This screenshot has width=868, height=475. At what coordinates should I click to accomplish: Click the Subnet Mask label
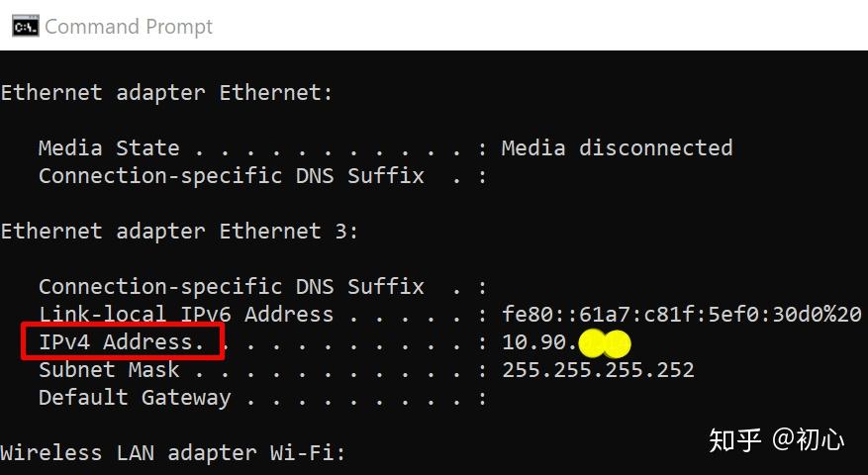click(x=109, y=369)
